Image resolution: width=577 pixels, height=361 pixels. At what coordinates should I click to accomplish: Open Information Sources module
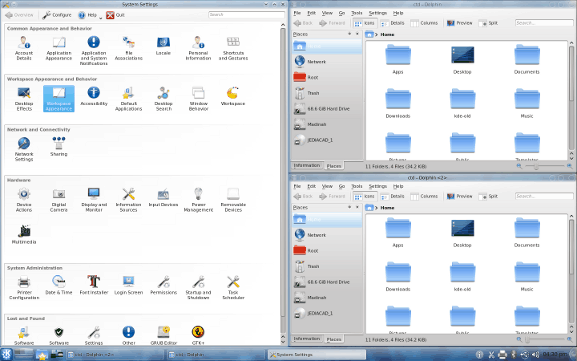click(x=128, y=200)
